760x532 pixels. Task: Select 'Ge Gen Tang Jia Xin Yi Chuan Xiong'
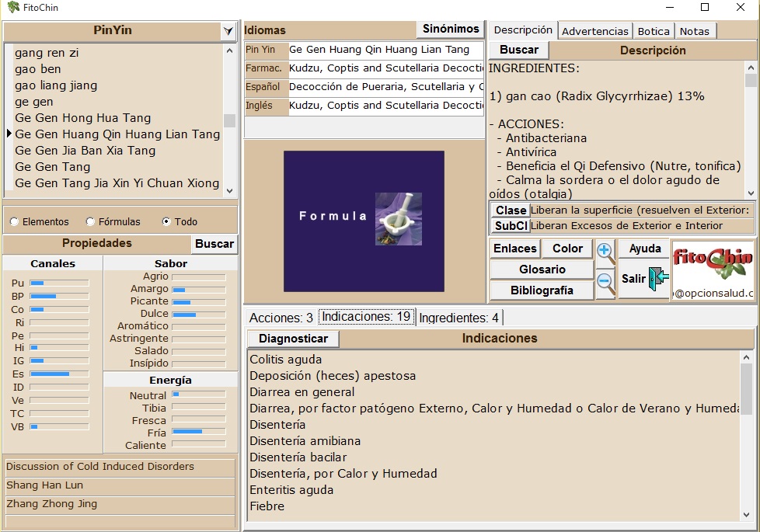(x=117, y=183)
